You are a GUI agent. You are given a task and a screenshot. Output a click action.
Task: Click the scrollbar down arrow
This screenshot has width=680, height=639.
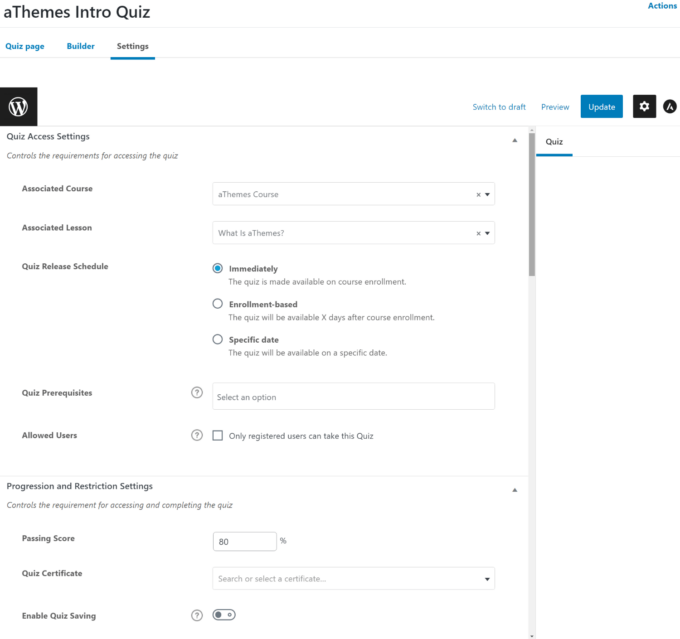532,636
